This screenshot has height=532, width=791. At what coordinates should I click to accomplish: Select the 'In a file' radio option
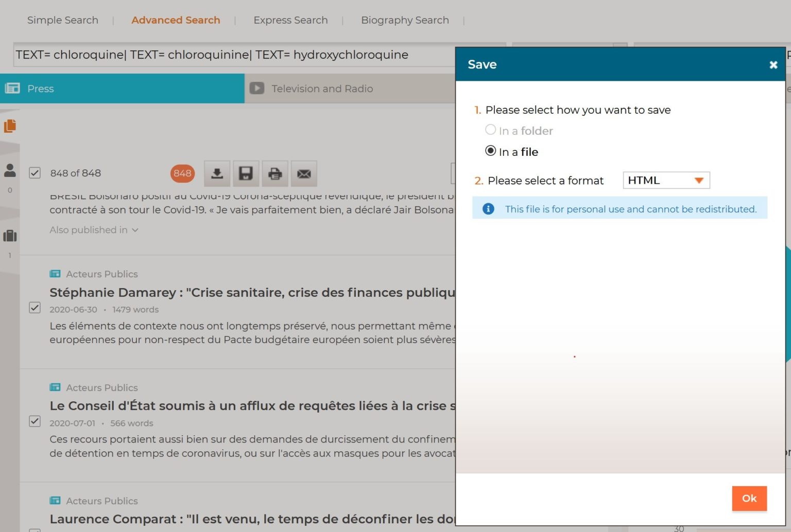(490, 151)
